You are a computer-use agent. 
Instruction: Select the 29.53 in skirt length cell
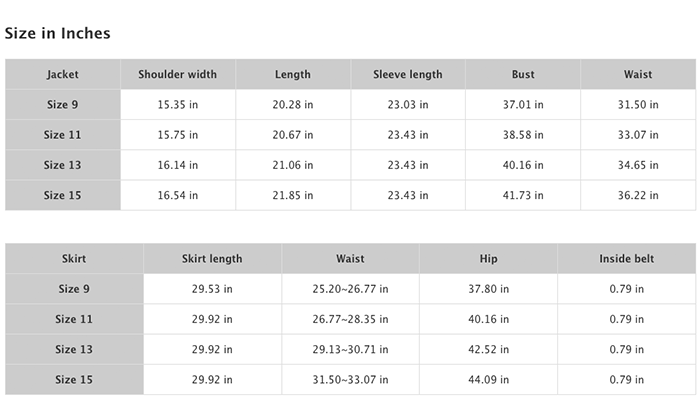pos(212,289)
